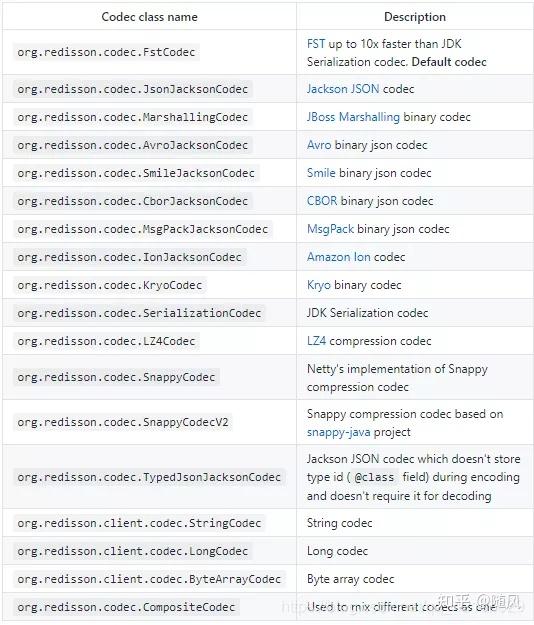Open the LZ4 link
This screenshot has width=534, height=625.
click(316, 341)
